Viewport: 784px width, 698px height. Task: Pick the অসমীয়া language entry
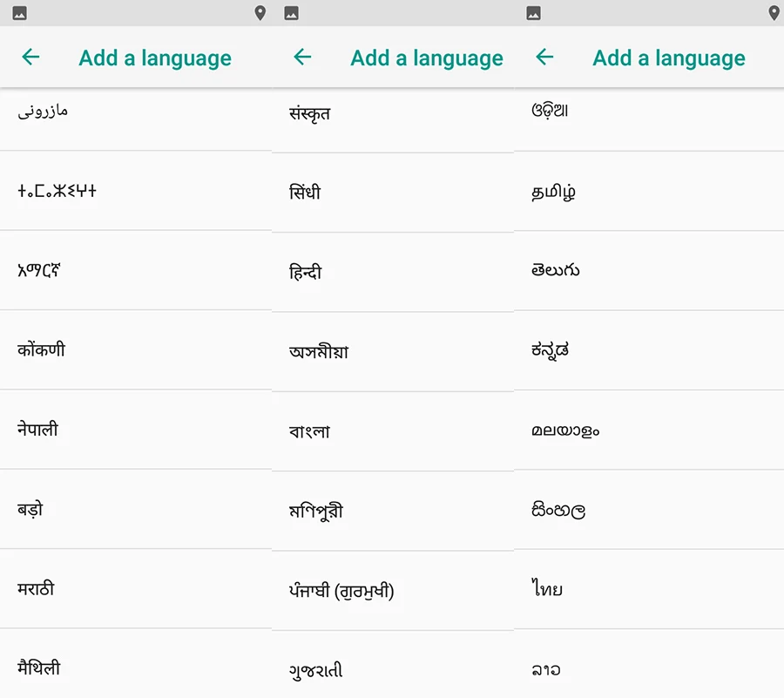(393, 351)
